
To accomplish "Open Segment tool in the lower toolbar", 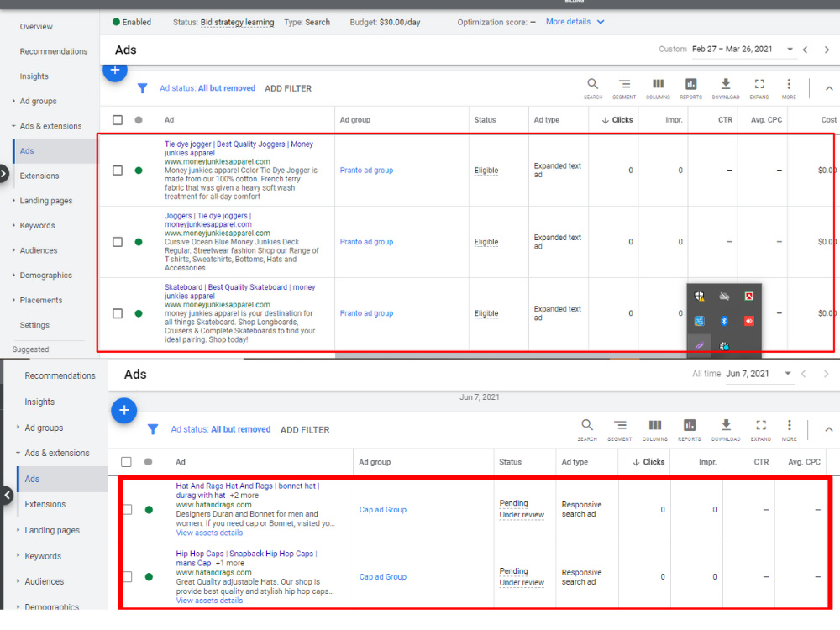I will (620, 430).
